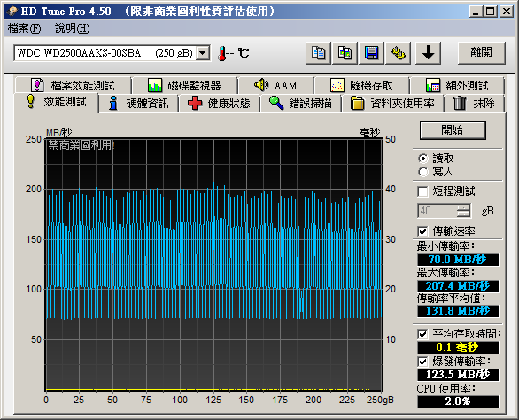This screenshot has height=420, width=519.
Task: Click the copy text to clipboard icon
Action: [318, 53]
